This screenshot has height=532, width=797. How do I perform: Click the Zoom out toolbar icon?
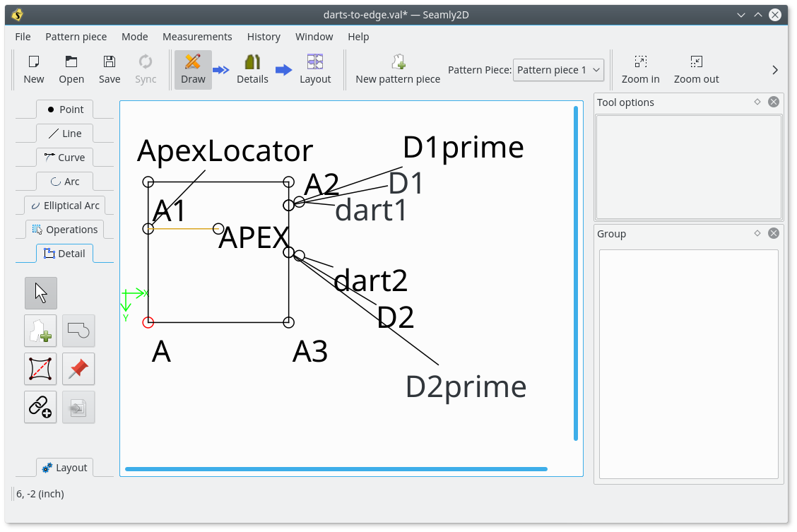696,69
